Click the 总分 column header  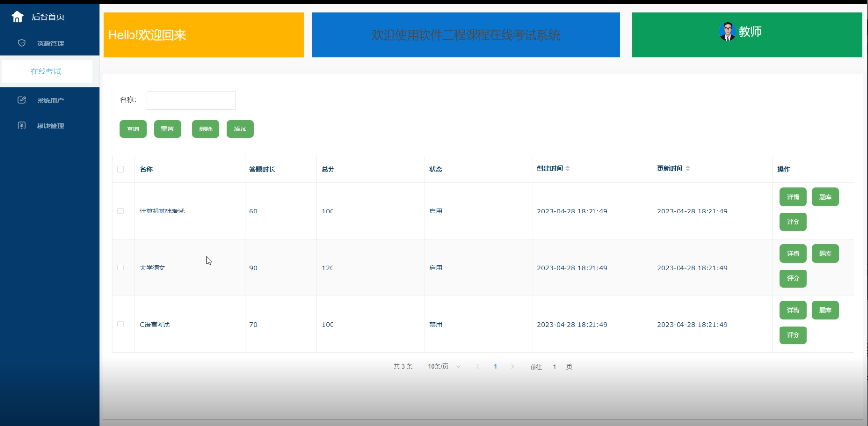point(327,169)
